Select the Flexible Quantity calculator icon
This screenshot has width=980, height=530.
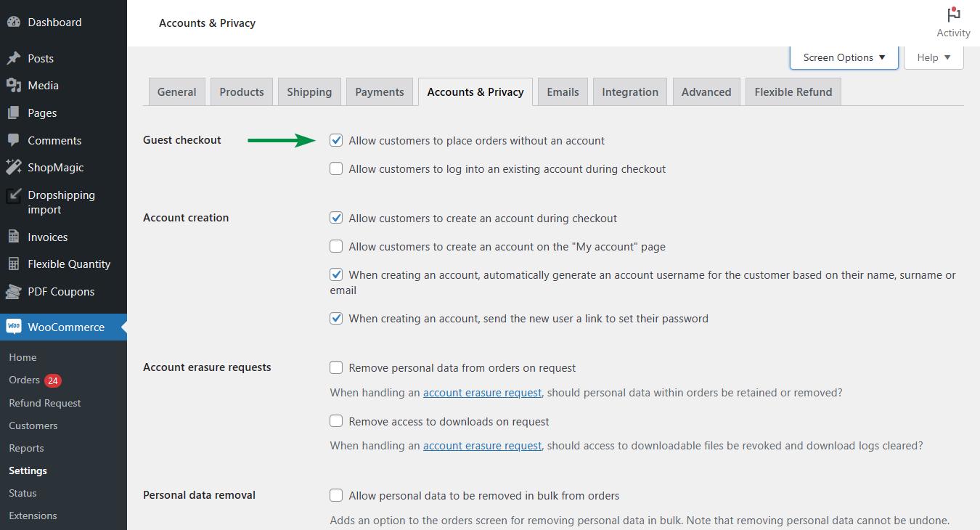point(13,264)
